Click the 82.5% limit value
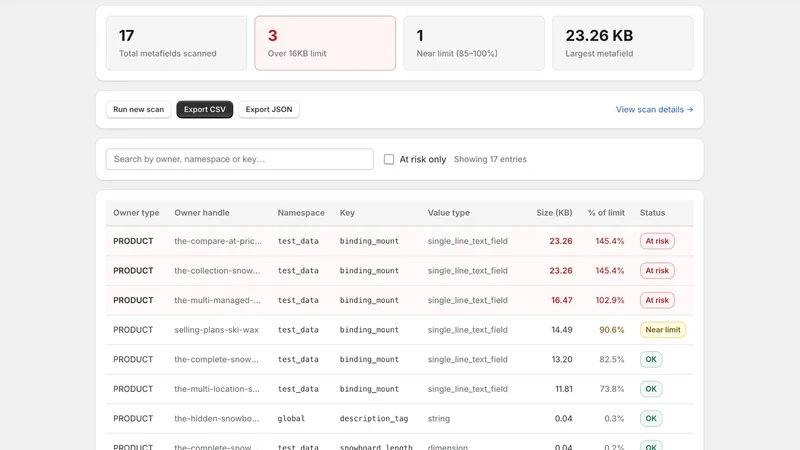Viewport: 800px width, 450px height. (x=612, y=359)
